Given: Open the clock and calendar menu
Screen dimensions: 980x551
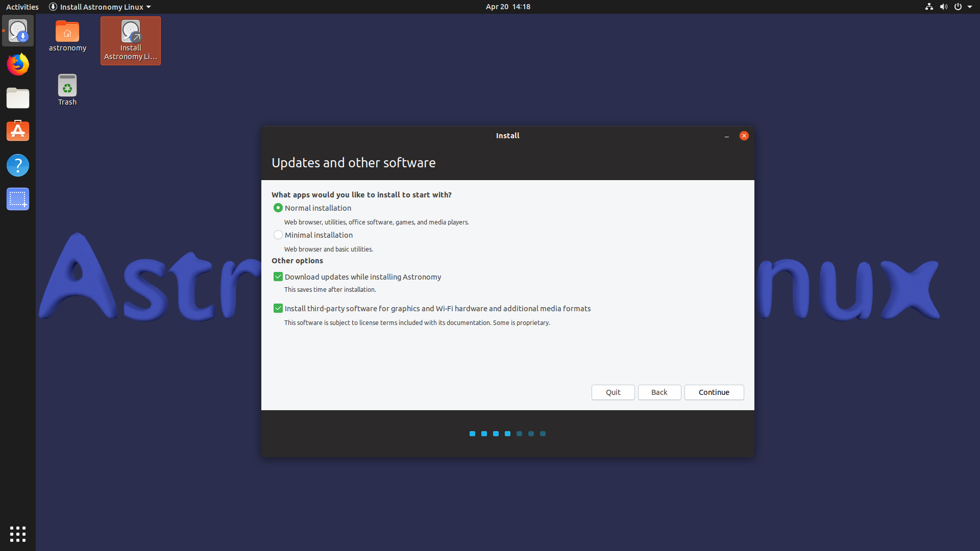Looking at the screenshot, I should pyautogui.click(x=507, y=7).
